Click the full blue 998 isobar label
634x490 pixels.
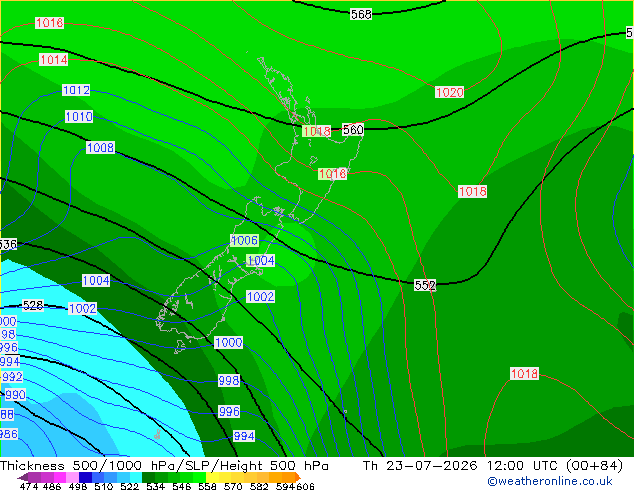(229, 380)
